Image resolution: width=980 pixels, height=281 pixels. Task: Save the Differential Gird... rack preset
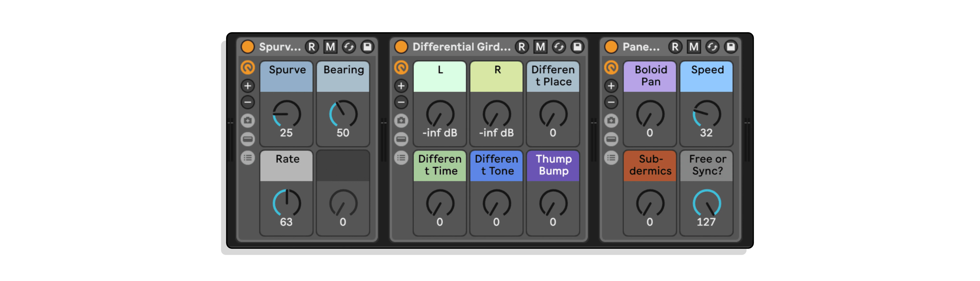[x=578, y=47]
